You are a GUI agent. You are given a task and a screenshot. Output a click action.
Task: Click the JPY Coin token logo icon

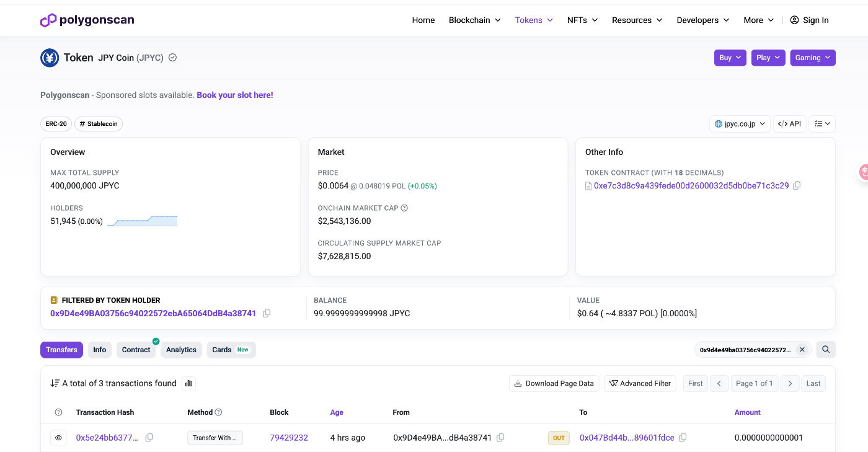pos(50,58)
